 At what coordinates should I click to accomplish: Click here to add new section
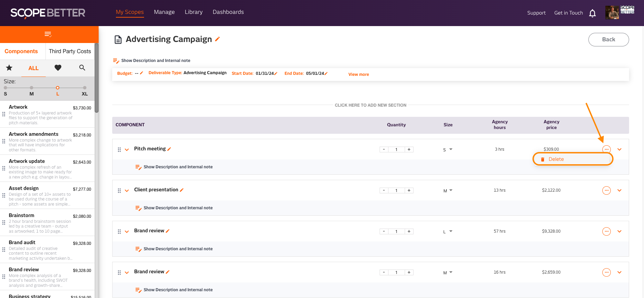370,105
